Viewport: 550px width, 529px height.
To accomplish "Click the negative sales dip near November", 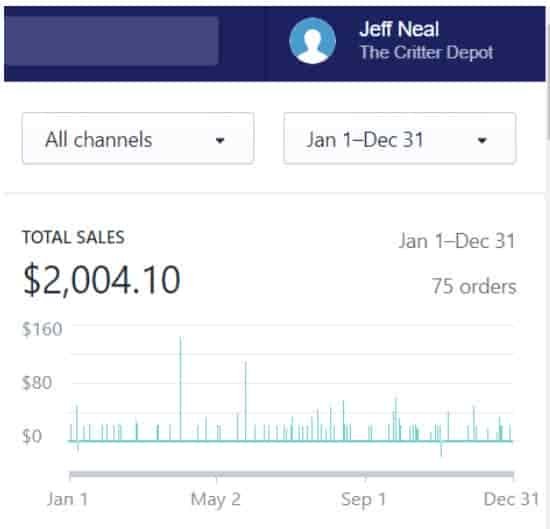I will tap(441, 449).
